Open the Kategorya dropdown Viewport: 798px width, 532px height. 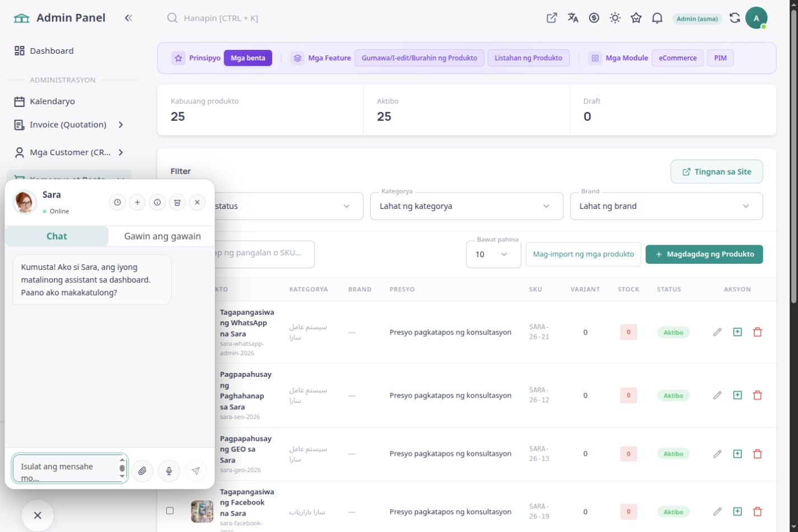pyautogui.click(x=466, y=206)
